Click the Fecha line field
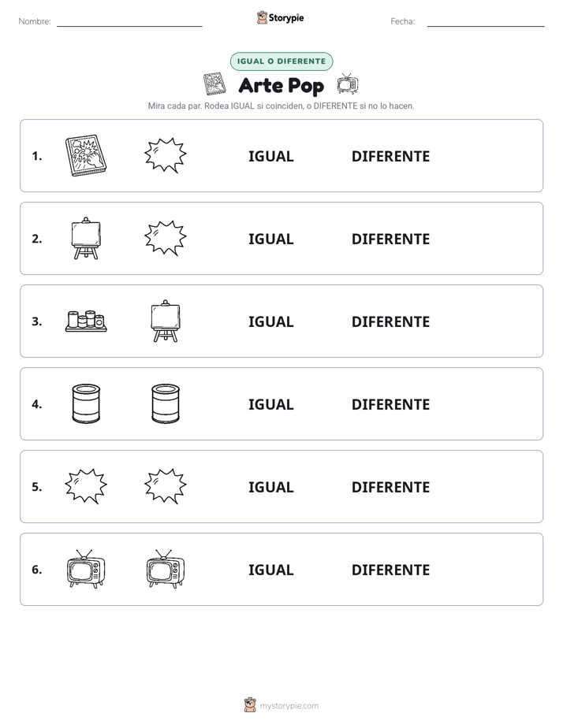Screen dimensions: 563x728 click(486, 21)
